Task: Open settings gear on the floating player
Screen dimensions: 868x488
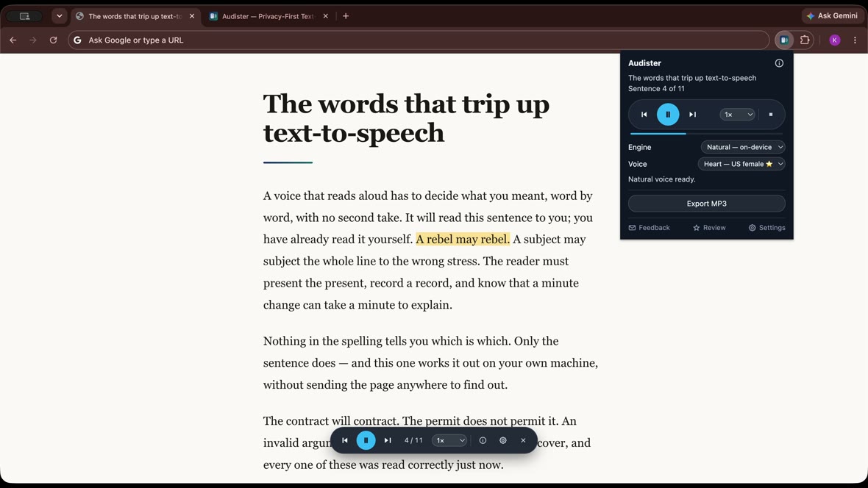Action: click(502, 440)
